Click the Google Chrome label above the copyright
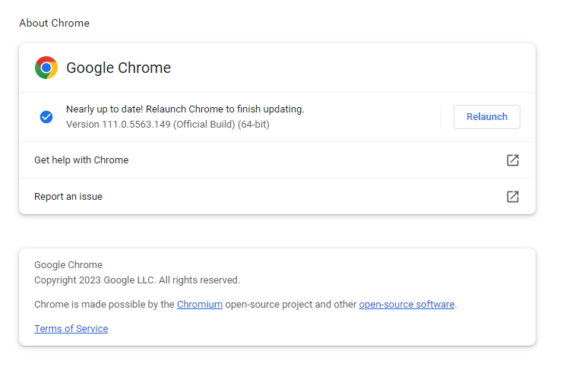 68,265
